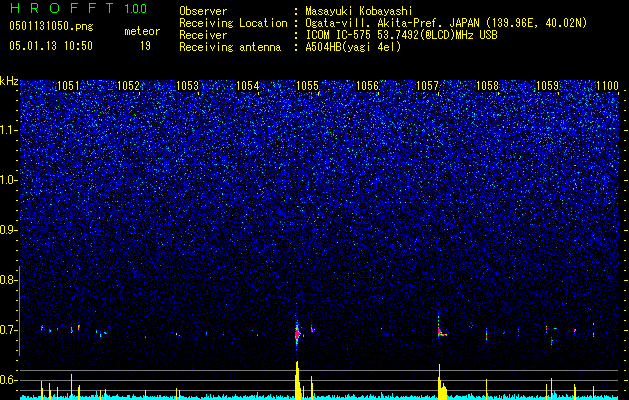Click the strong red meteor echo near 1055
The height and width of the screenshot is (400, 629).
click(x=297, y=333)
